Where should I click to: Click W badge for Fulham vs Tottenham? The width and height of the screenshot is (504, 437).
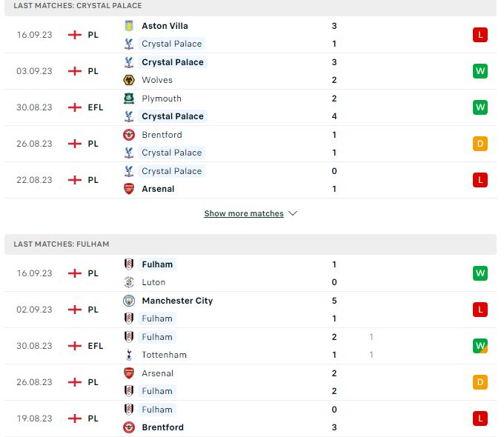pos(480,346)
